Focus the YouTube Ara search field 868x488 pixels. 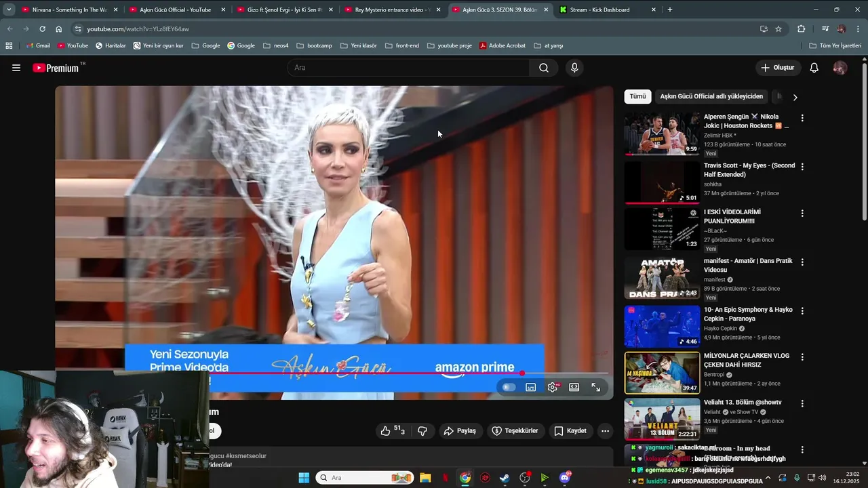click(409, 68)
